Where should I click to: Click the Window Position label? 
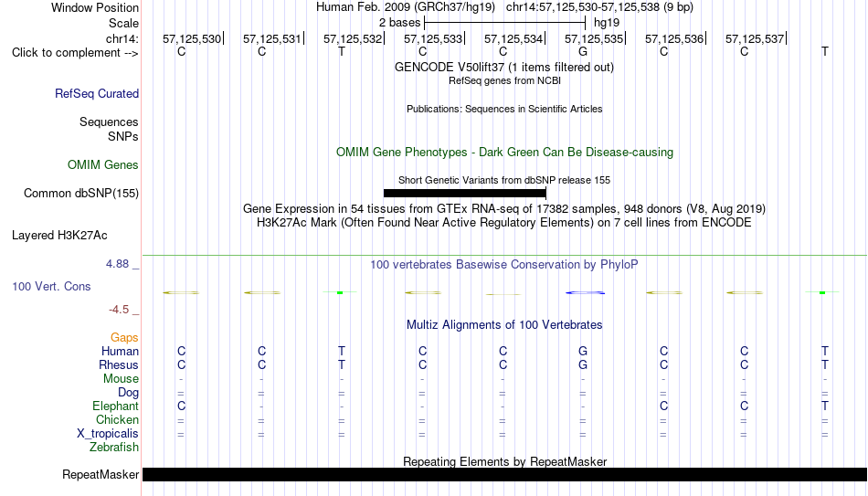[95, 7]
